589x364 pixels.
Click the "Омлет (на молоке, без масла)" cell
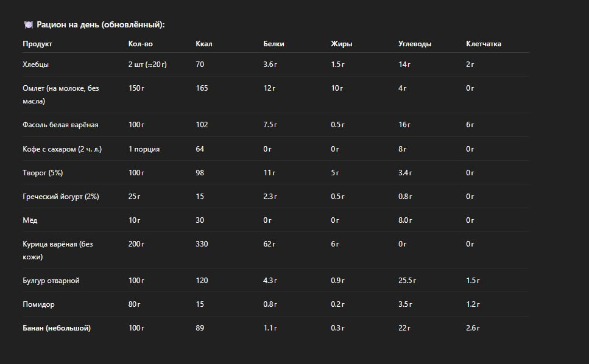click(60, 94)
